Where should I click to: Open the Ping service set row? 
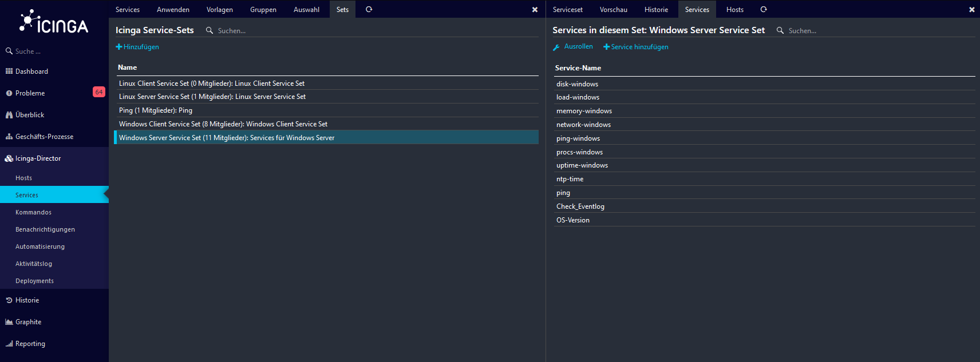[327, 110]
